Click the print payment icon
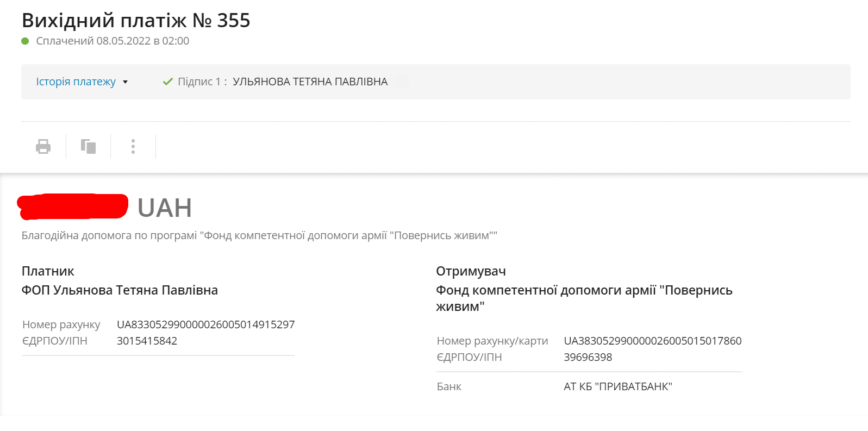868x431 pixels. pos(43,147)
